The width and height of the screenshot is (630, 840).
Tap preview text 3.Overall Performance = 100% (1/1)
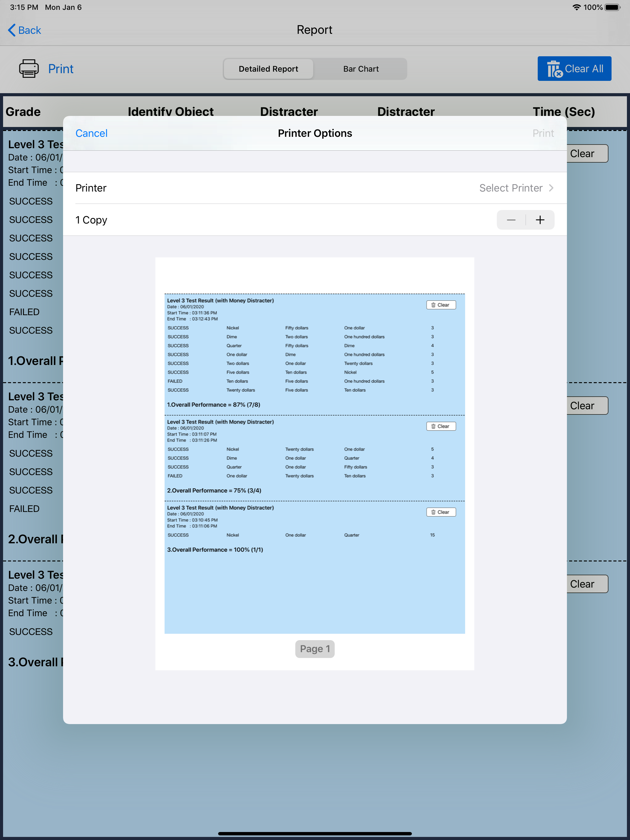coord(215,550)
